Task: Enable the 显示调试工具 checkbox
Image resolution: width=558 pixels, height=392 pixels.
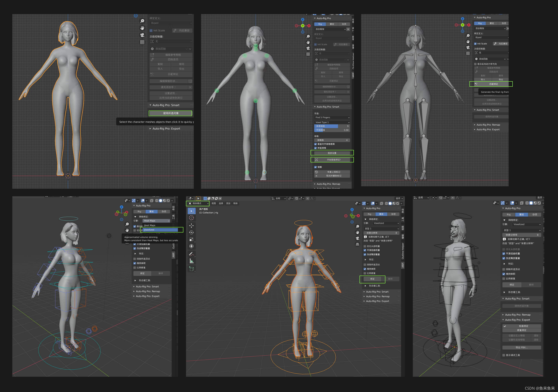Action: tap(504, 355)
